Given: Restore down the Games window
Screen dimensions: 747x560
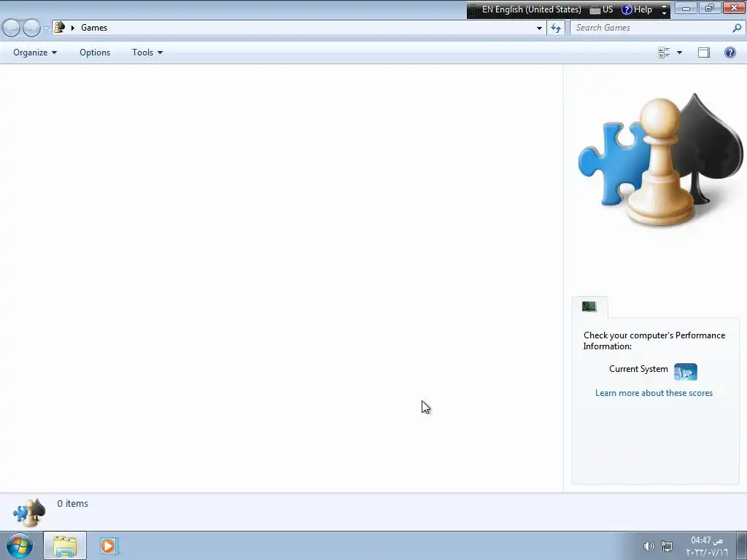Looking at the screenshot, I should (710, 8).
